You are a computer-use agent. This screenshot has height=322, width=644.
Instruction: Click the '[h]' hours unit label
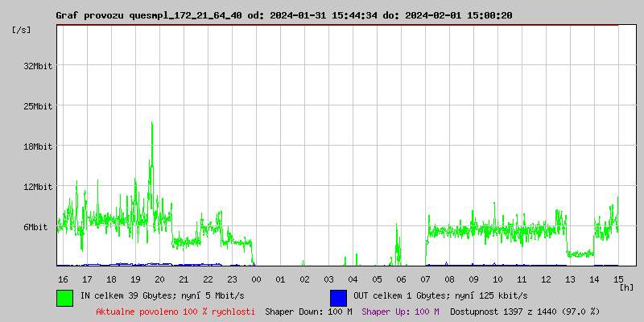(627, 287)
